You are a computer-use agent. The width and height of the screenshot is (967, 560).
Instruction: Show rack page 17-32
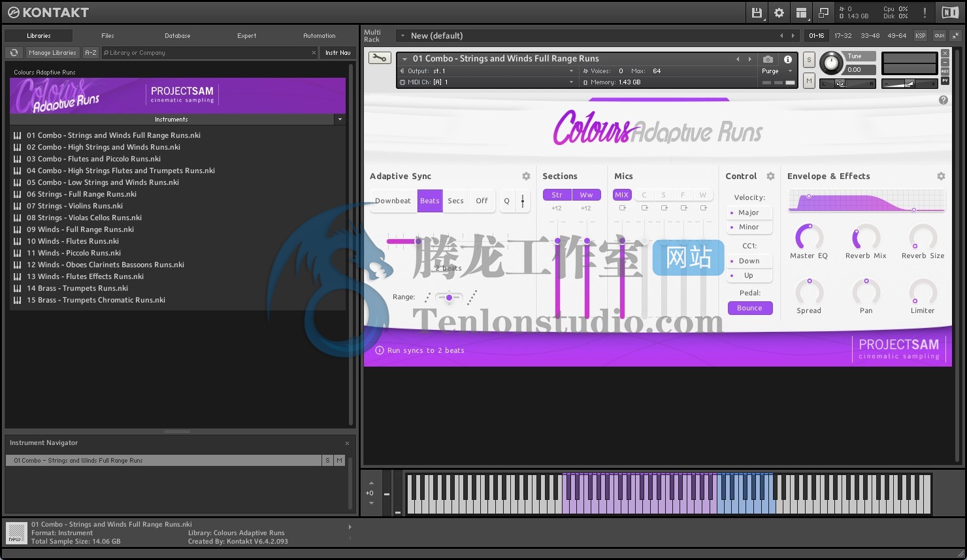[x=843, y=36]
